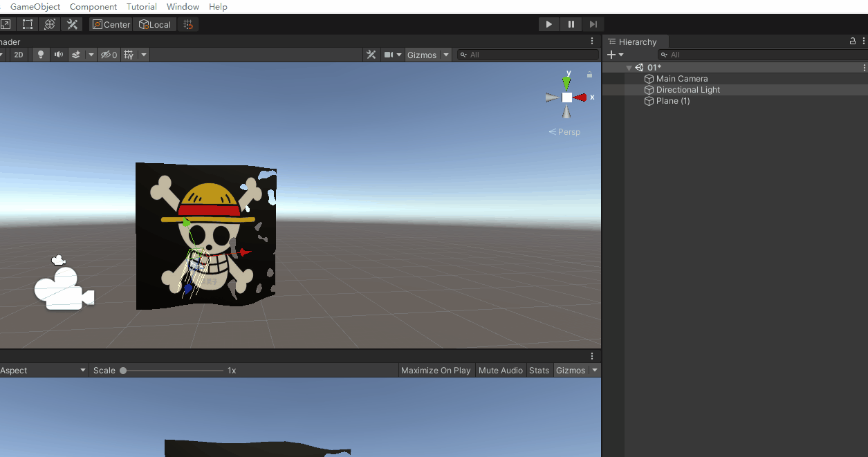Open the scene effects dropdown arrow
868x457 pixels.
91,55
